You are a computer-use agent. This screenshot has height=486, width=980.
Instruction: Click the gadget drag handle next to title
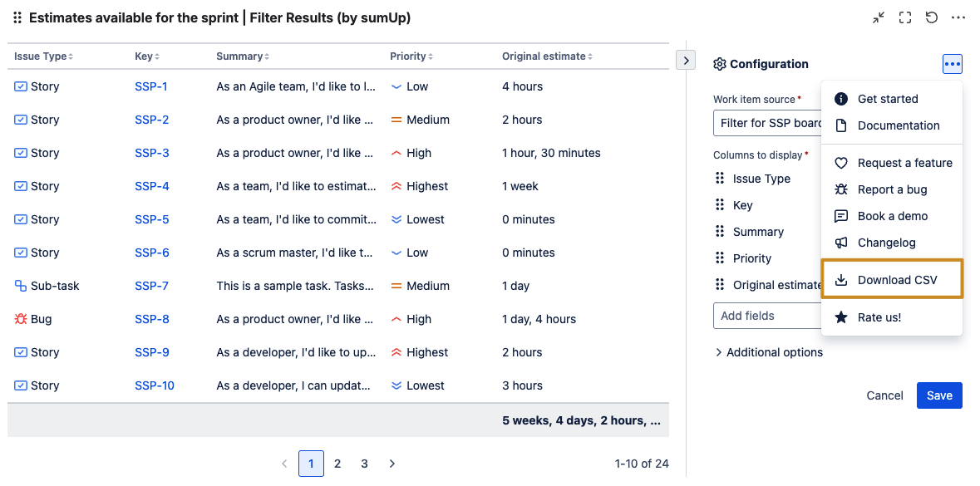coord(17,17)
